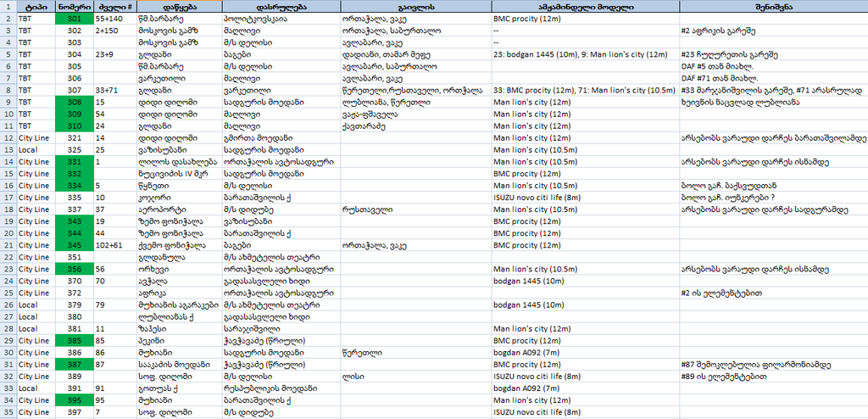This screenshot has height=419, width=868.
Task: Click the note '#2 აფრიკის გარეშე'
Action: 773,31
